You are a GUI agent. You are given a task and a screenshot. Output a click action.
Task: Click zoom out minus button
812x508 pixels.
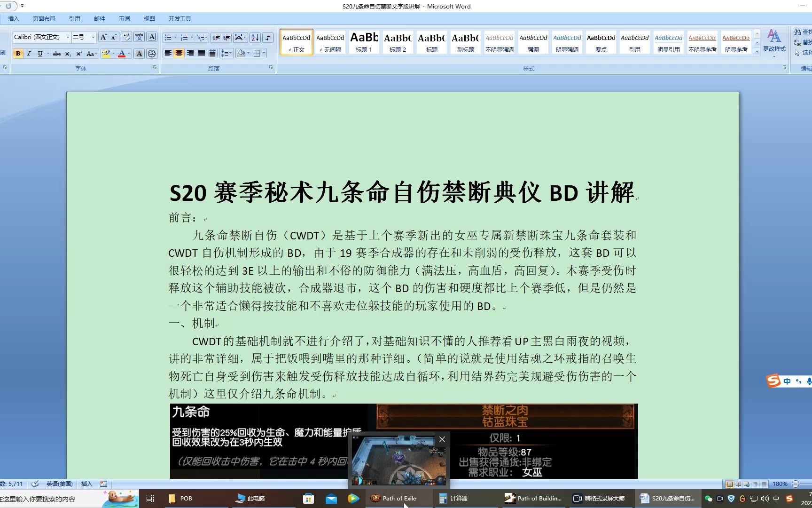tap(796, 484)
